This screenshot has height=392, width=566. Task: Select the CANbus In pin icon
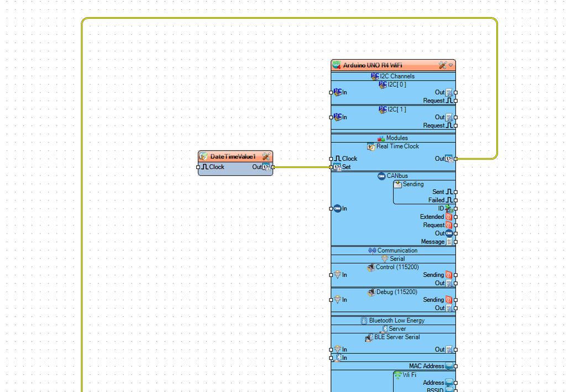coord(337,208)
